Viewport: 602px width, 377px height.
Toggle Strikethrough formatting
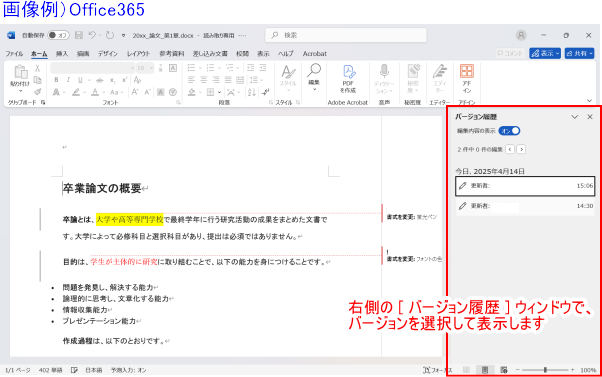(100, 80)
